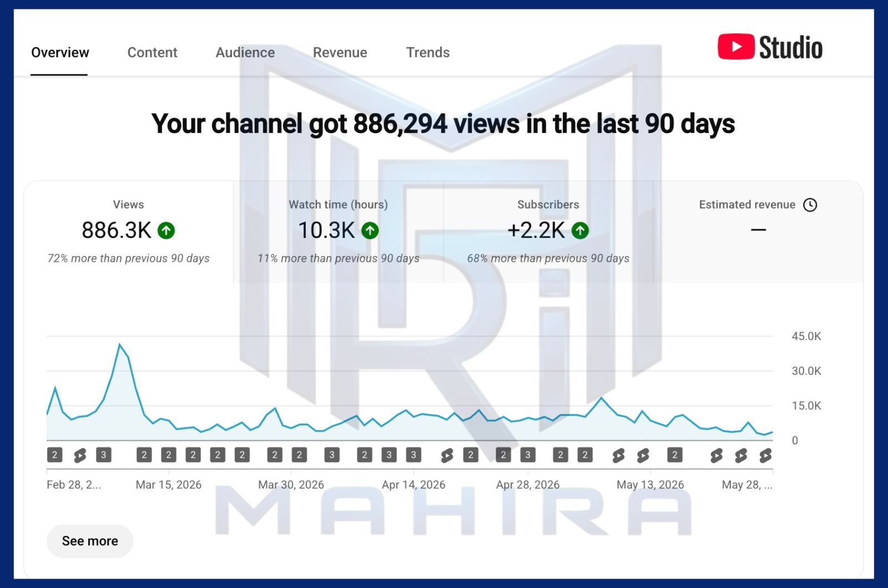Click the 30.0K axis label
The width and height of the screenshot is (888, 588).
(806, 371)
